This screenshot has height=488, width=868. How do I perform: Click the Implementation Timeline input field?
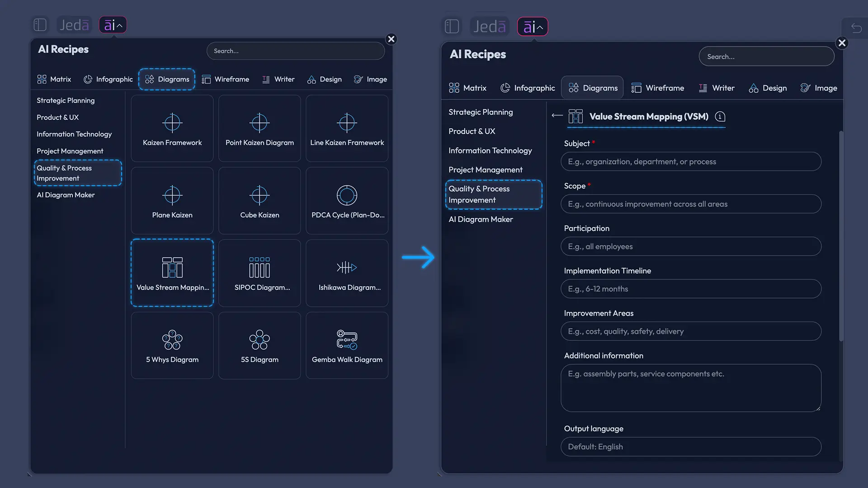click(691, 289)
